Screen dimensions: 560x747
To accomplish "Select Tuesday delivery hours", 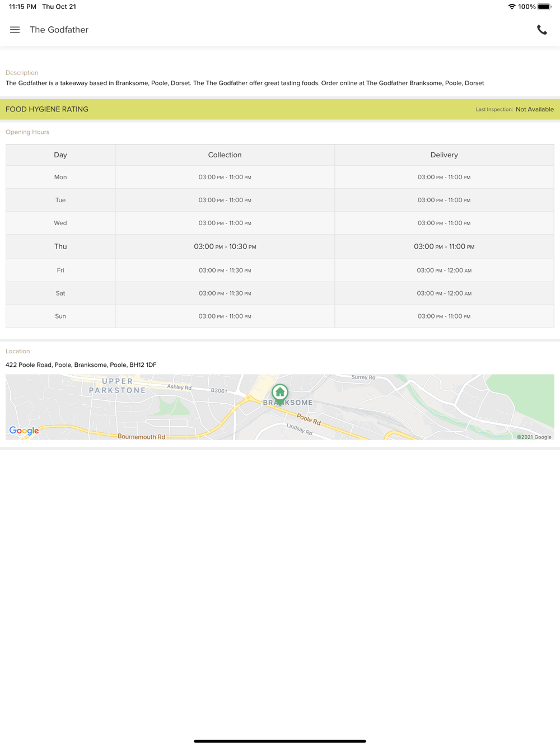I will (444, 200).
